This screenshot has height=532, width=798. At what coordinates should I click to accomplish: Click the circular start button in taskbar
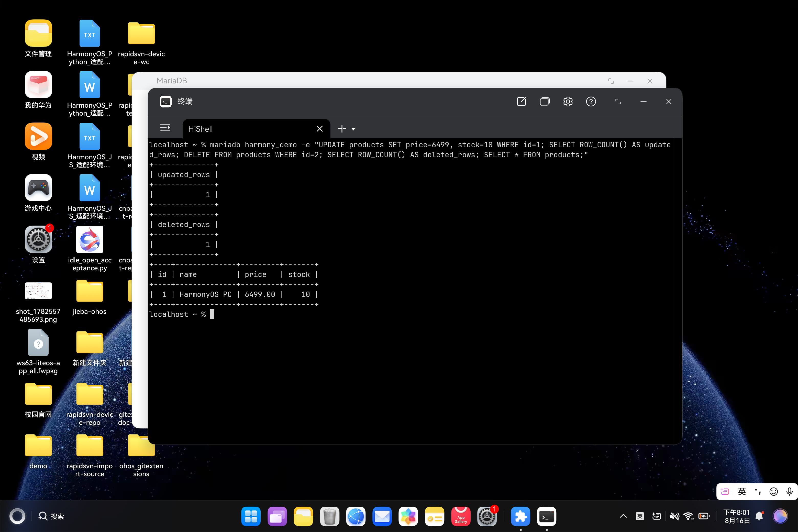(x=17, y=516)
